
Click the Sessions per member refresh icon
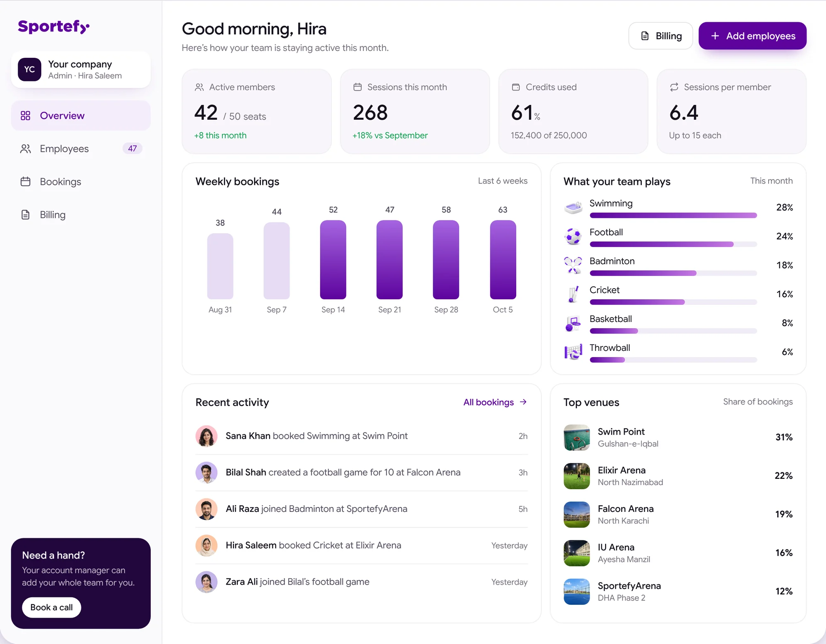tap(674, 87)
